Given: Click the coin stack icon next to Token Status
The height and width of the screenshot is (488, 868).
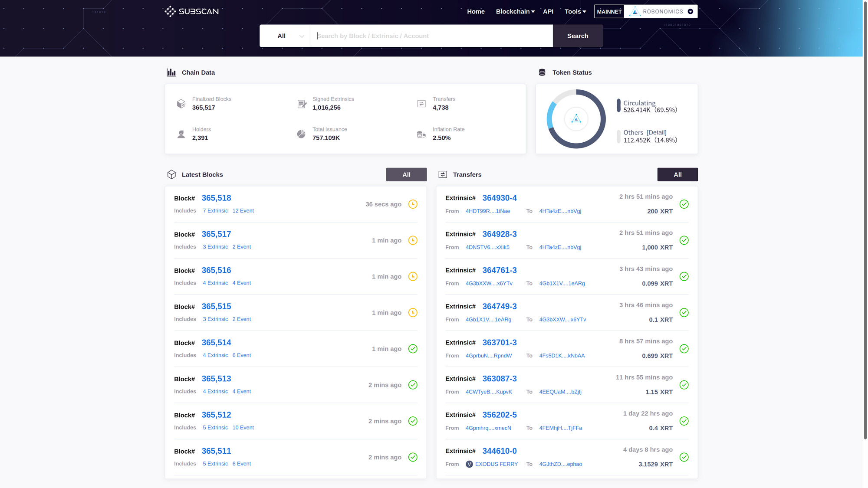Looking at the screenshot, I should click(542, 72).
